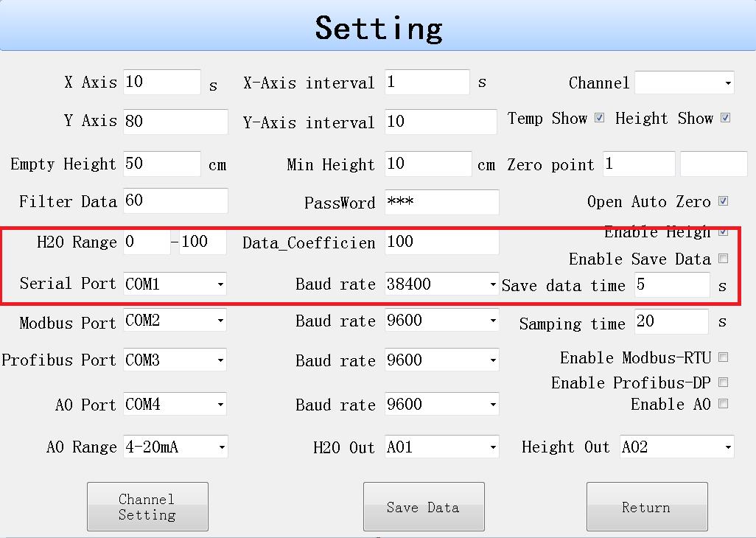Enable the Save Data checkbox

click(723, 259)
